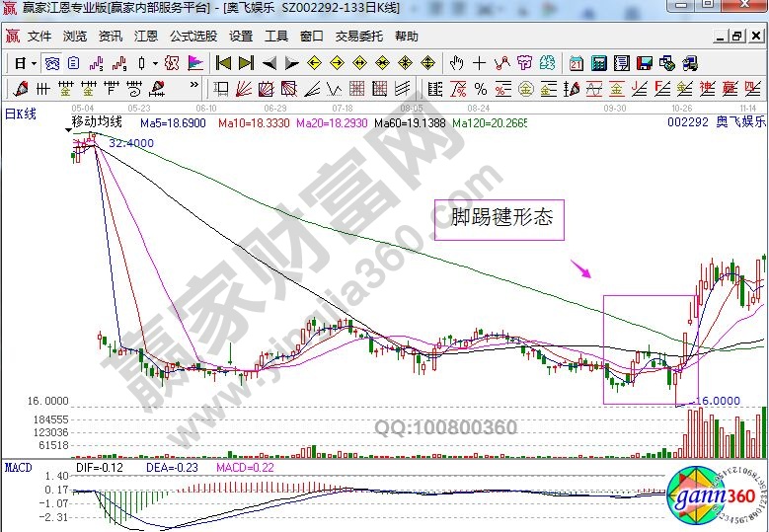This screenshot has width=769, height=532.
Task: Jump to first bar with skip-start arrow
Action: click(223, 63)
